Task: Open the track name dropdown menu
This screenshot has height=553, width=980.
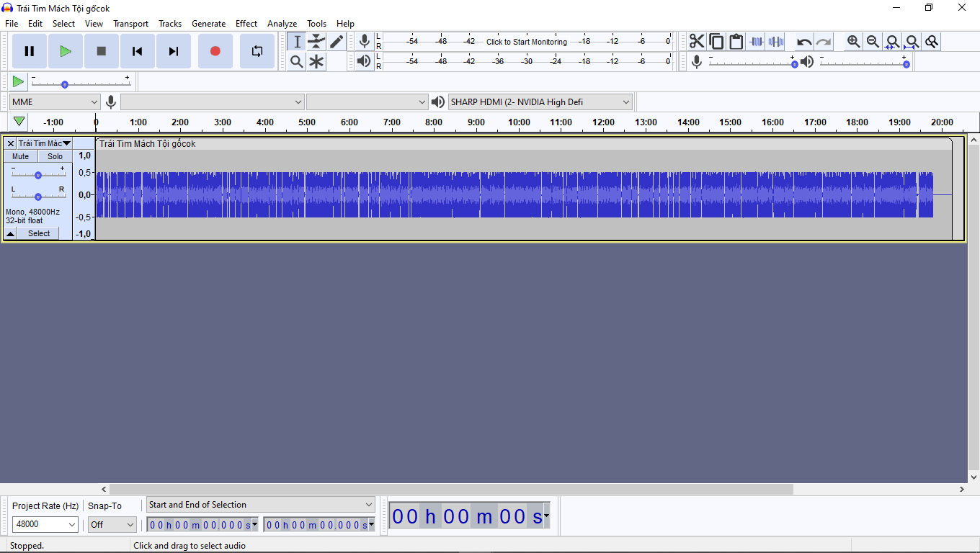Action: click(44, 143)
